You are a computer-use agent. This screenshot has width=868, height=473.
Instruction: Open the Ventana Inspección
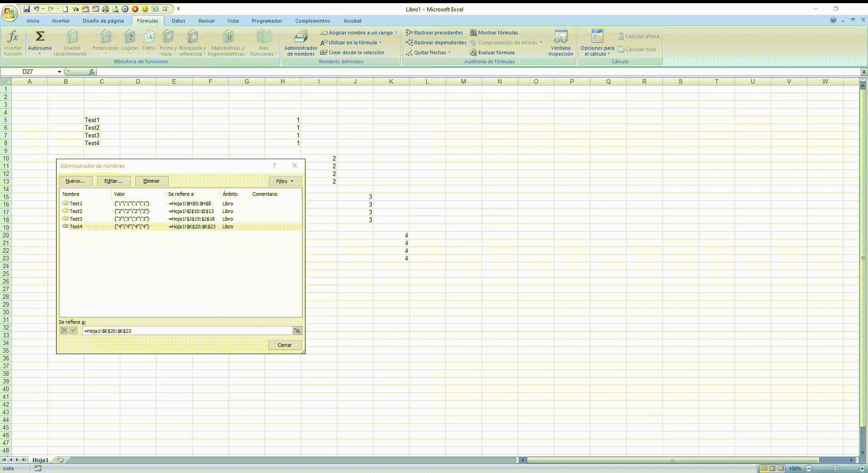560,43
